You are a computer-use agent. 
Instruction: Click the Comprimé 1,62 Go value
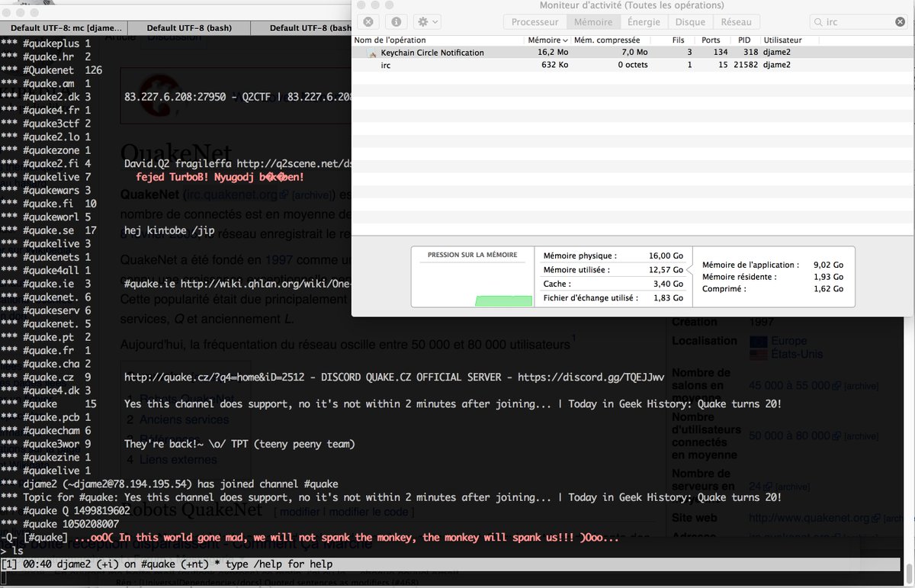(828, 290)
